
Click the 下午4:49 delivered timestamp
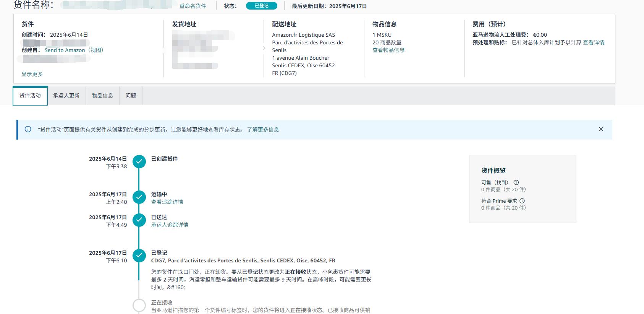pyautogui.click(x=116, y=225)
